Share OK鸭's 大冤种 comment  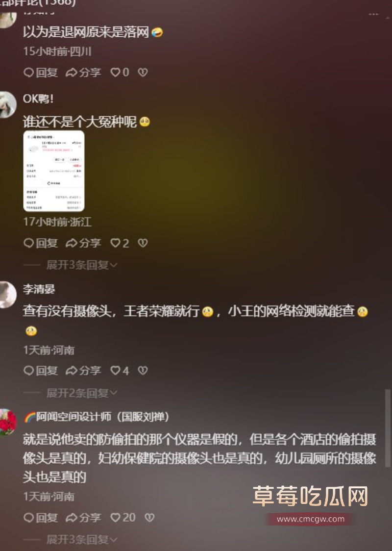84,243
